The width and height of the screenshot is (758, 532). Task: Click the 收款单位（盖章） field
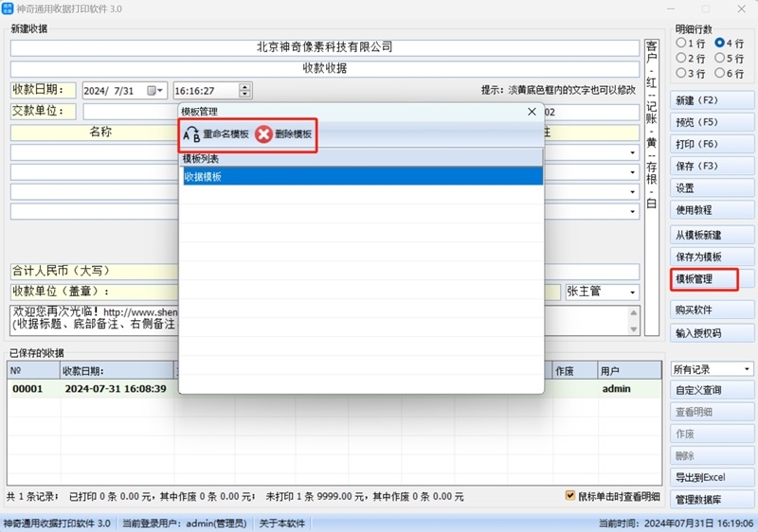(x=94, y=292)
